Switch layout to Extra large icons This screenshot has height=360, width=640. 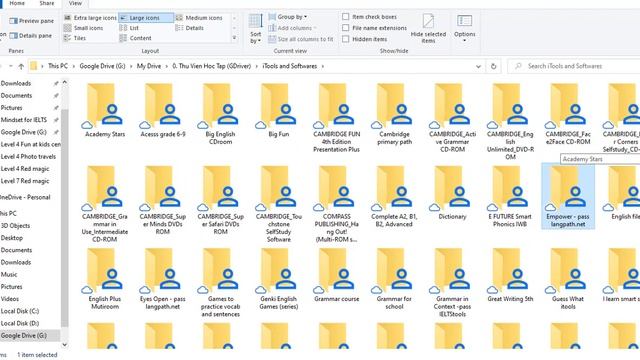[91, 18]
